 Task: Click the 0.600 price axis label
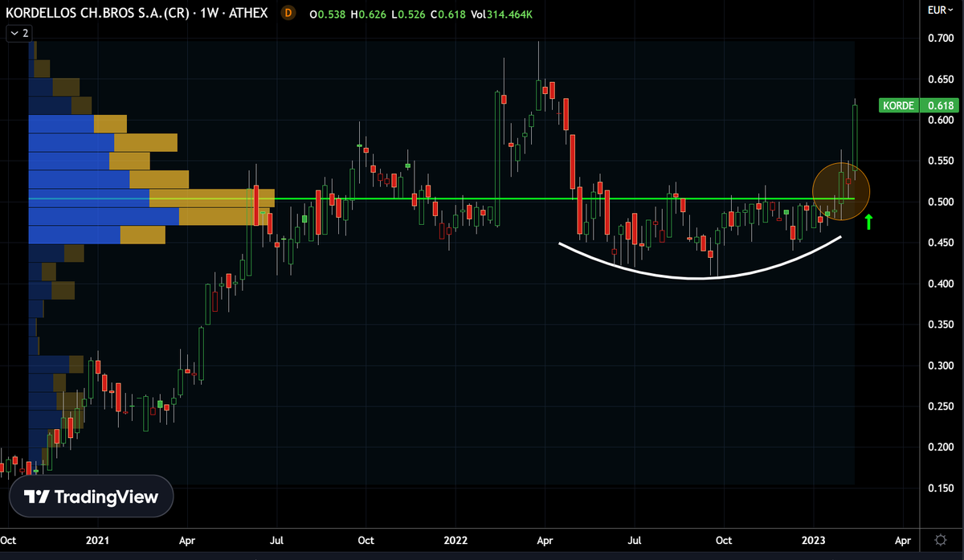click(x=940, y=121)
